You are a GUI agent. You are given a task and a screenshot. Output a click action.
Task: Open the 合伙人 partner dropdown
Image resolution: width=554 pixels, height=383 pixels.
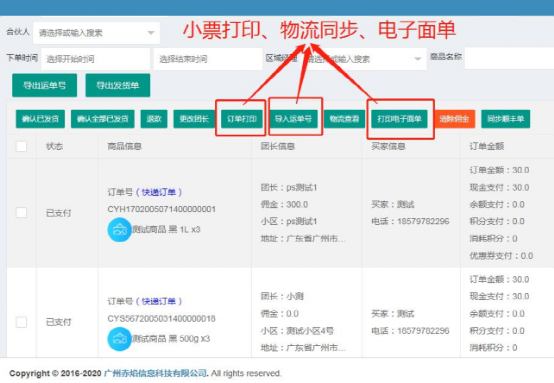(96, 33)
